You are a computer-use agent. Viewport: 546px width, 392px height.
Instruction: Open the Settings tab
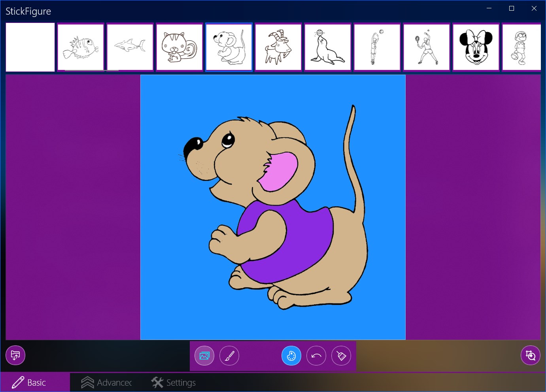[x=174, y=383]
